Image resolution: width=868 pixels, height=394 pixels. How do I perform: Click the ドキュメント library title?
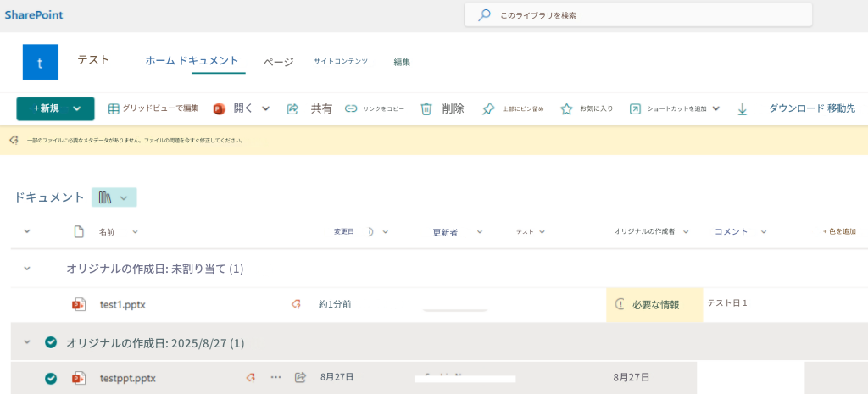pyautogui.click(x=49, y=197)
